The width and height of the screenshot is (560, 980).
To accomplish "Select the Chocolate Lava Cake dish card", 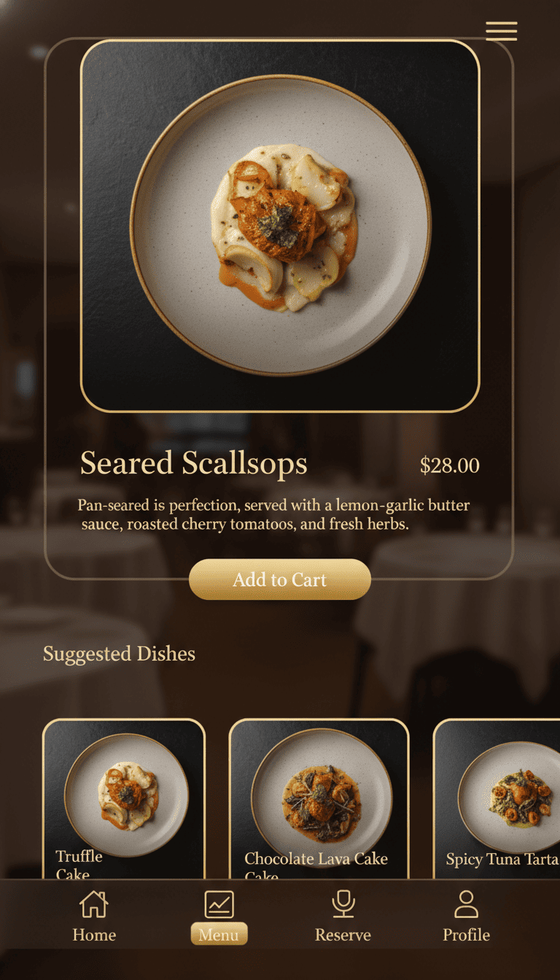I will point(319,799).
